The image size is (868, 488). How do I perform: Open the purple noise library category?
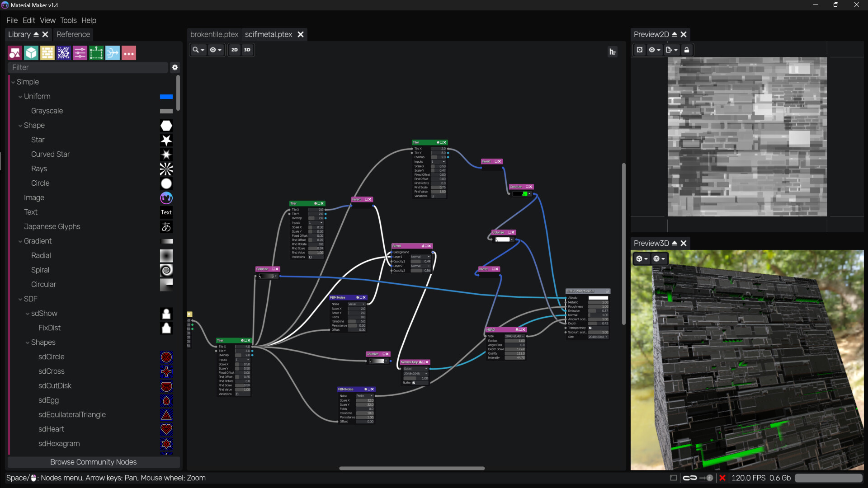(x=63, y=53)
